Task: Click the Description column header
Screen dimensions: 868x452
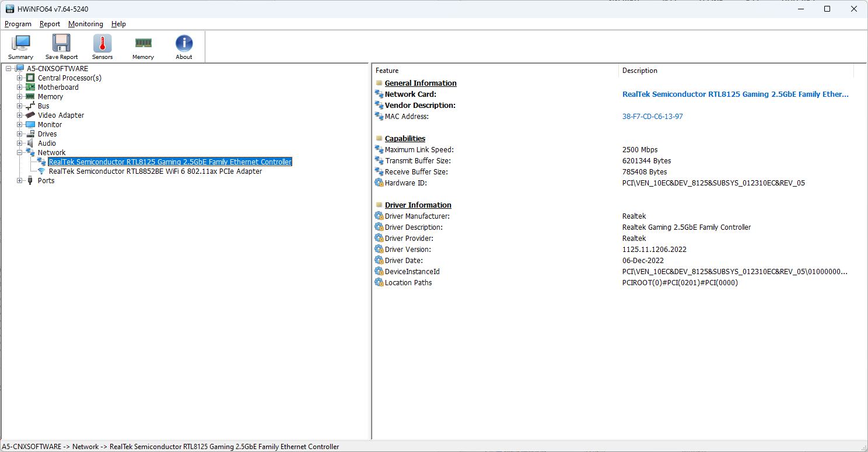Action: (x=736, y=71)
